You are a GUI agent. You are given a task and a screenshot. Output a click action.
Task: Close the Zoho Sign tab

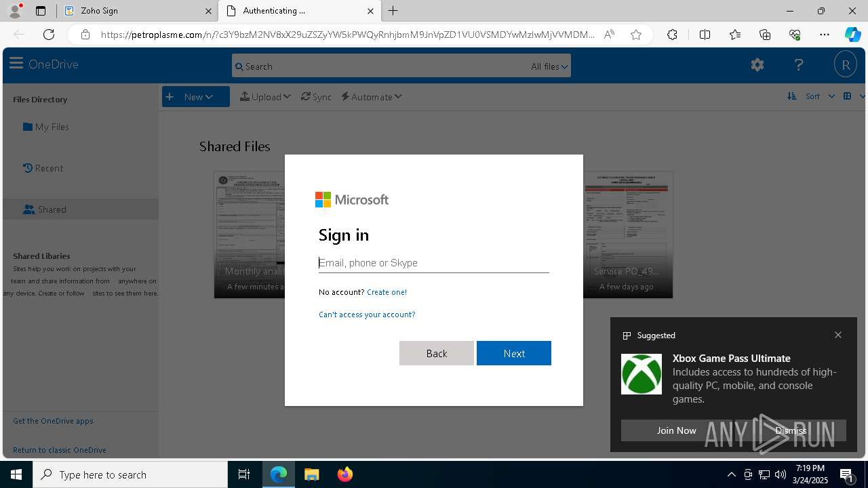[x=208, y=11]
